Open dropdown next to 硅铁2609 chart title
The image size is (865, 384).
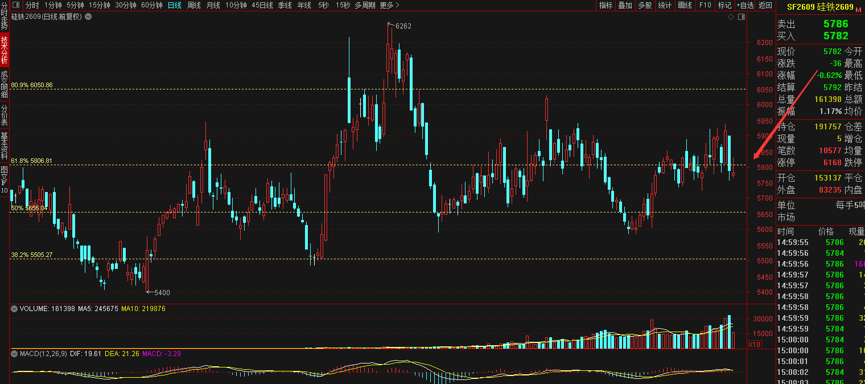coord(88,17)
